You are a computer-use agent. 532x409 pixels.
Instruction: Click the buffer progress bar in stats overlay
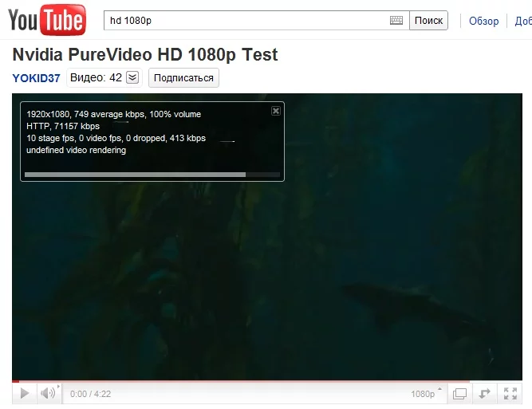(152, 175)
